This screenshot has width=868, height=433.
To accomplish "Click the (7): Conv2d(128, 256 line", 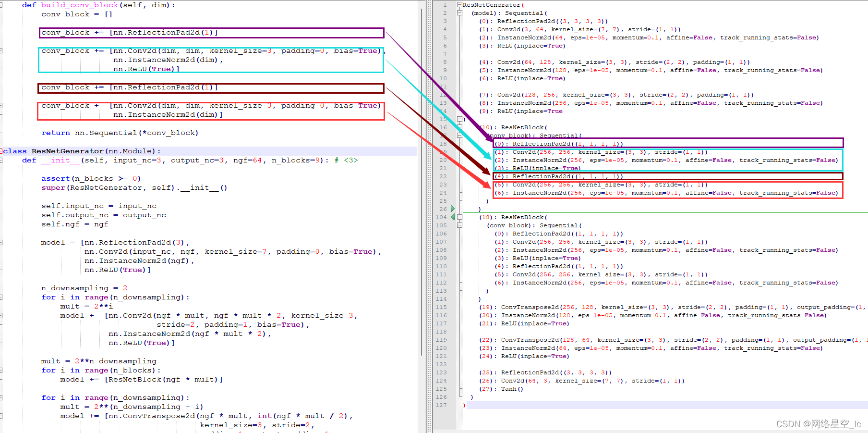I will tap(616, 95).
